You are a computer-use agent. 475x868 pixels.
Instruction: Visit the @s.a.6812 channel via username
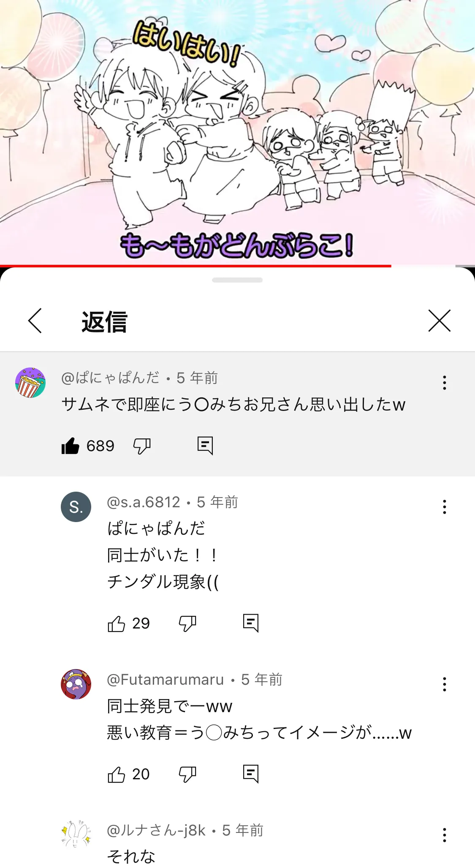tap(144, 502)
